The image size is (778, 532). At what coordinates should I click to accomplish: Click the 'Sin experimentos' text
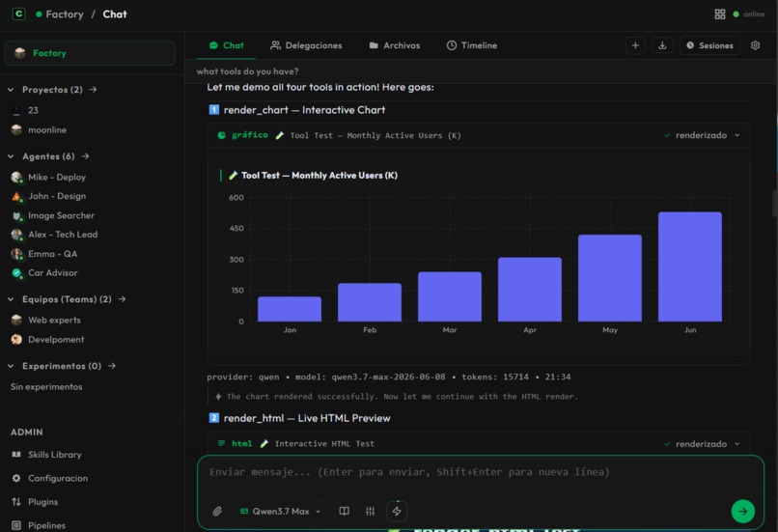(x=46, y=386)
